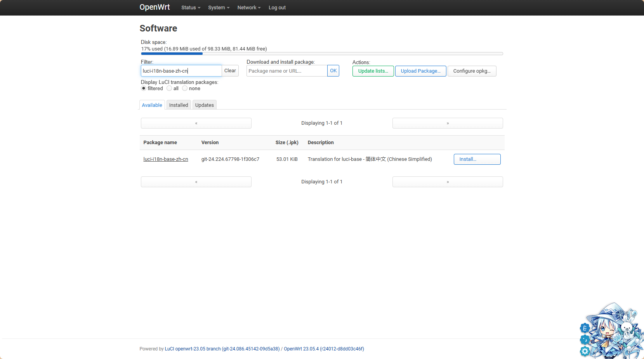
Task: Go to next page in top pagination
Action: (x=448, y=123)
